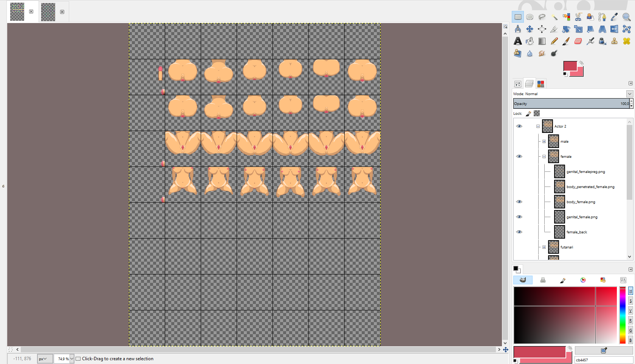This screenshot has width=635, height=364.
Task: Select the Alignment tool
Action: tap(542, 29)
